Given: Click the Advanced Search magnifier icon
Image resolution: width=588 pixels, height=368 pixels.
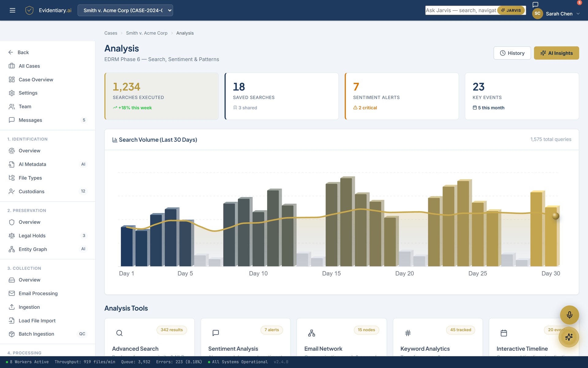Looking at the screenshot, I should tap(119, 333).
